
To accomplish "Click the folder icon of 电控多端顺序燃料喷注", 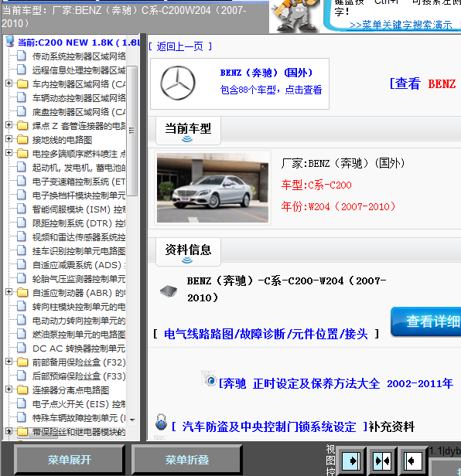I will click(x=22, y=153).
